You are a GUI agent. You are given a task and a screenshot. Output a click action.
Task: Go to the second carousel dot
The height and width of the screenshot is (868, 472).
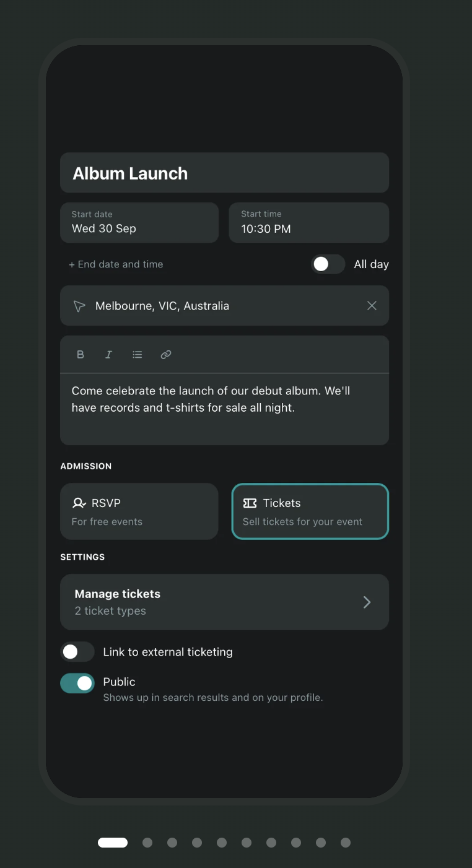click(x=147, y=843)
